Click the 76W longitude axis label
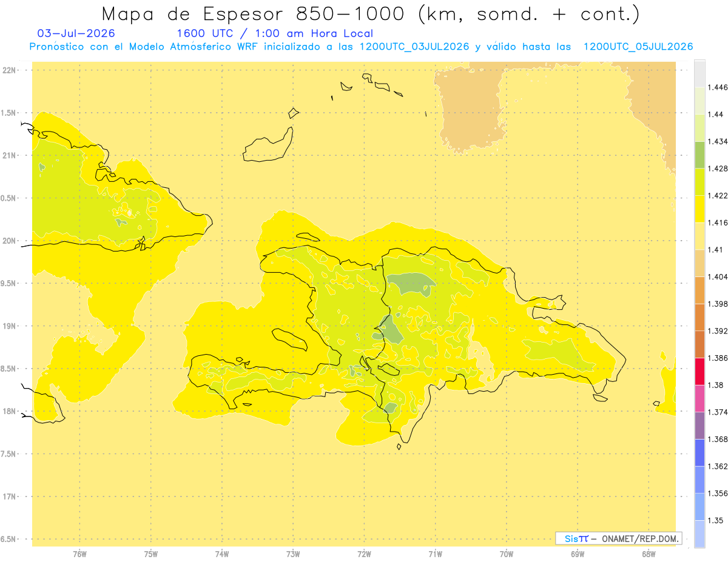This screenshot has width=728, height=562. [x=79, y=554]
